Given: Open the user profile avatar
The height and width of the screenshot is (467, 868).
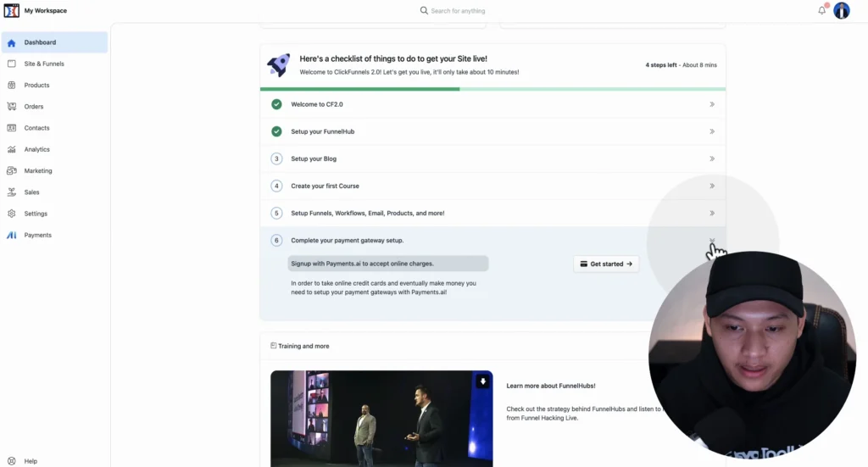Looking at the screenshot, I should click(x=841, y=10).
